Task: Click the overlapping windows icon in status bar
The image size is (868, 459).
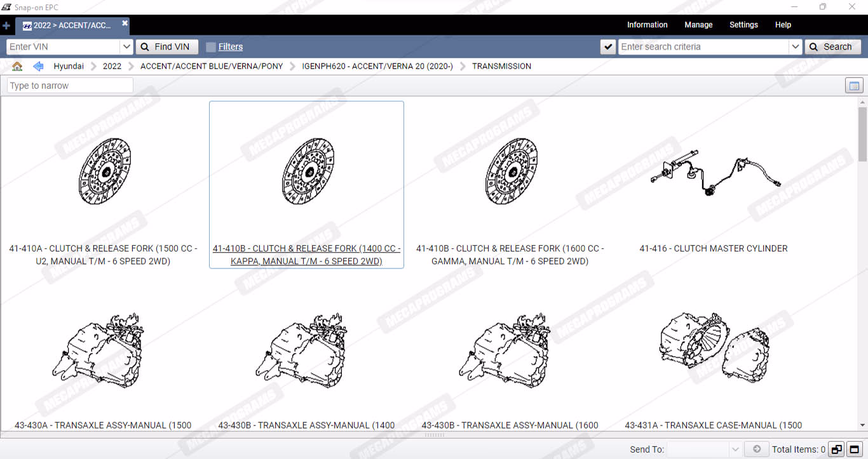Action: pyautogui.click(x=836, y=449)
